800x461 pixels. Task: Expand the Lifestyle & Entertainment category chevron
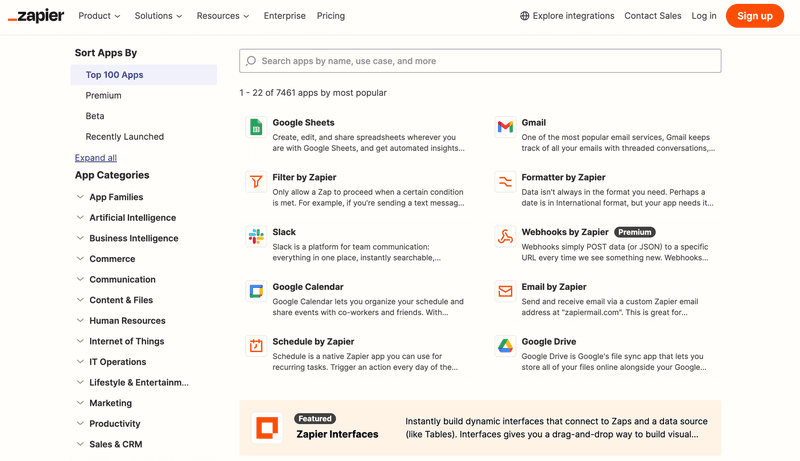(80, 382)
